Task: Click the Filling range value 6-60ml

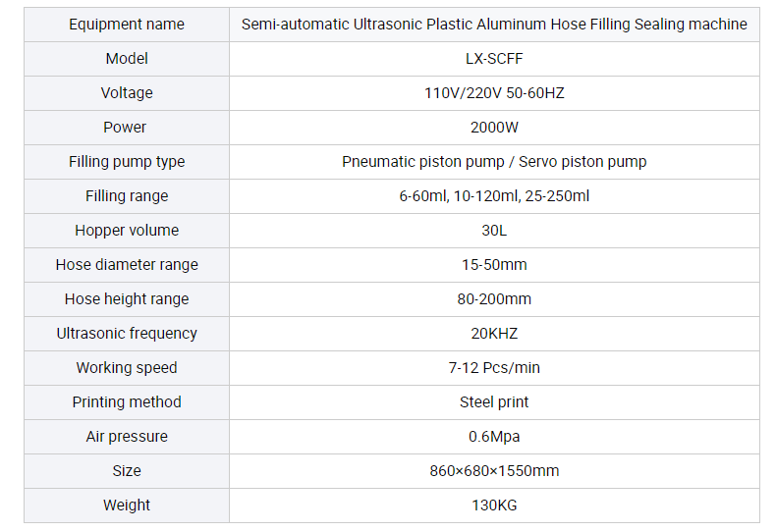Action: (423, 196)
